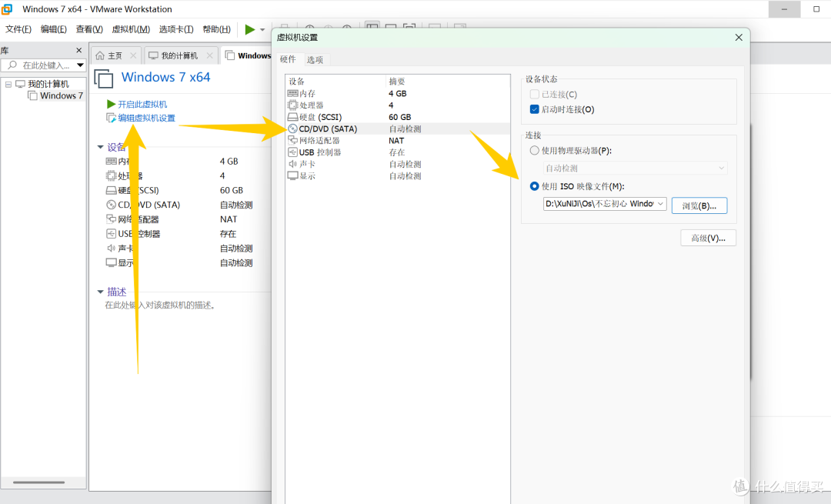Open the 文件(F) menu
Viewport: 831px width, 504px height.
point(18,29)
